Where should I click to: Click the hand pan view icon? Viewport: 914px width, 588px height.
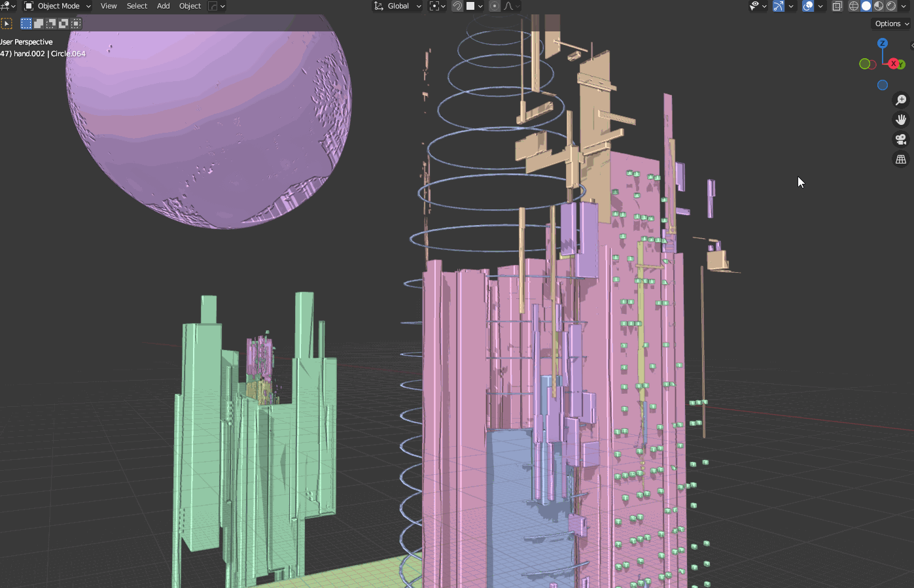901,120
